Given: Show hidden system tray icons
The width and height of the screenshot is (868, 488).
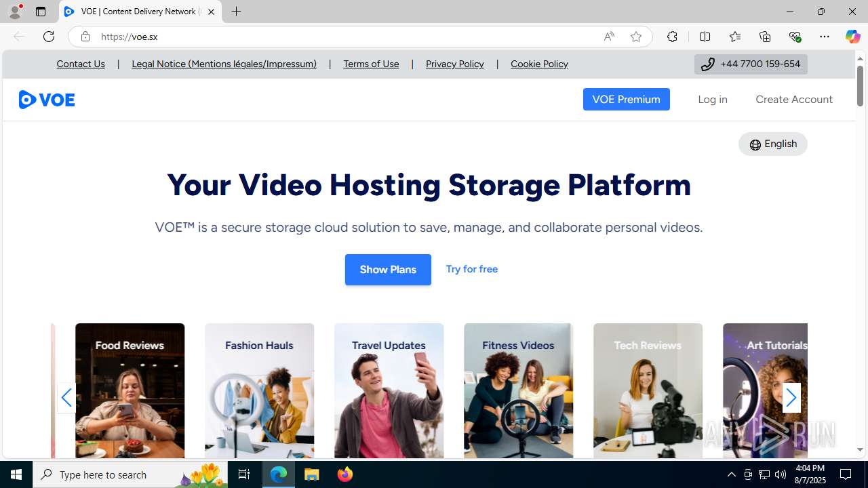Looking at the screenshot, I should (x=731, y=474).
